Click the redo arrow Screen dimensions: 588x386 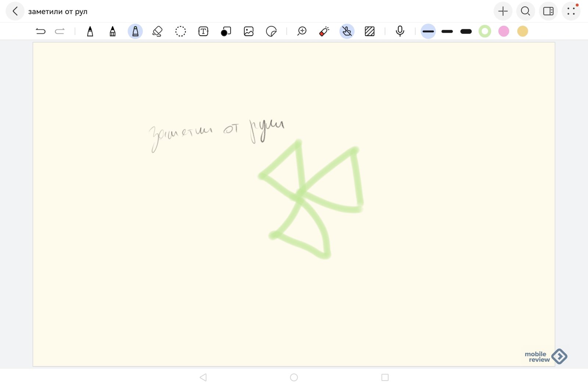pyautogui.click(x=60, y=32)
